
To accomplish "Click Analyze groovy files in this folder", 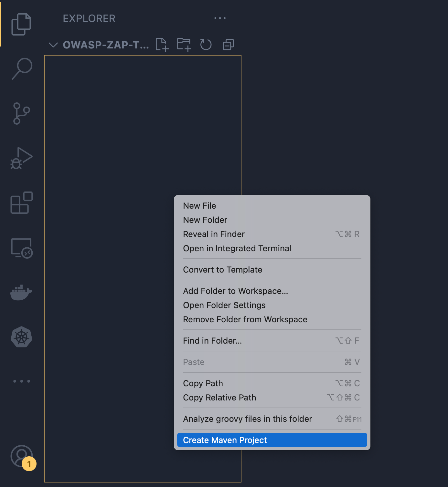I will click(247, 419).
